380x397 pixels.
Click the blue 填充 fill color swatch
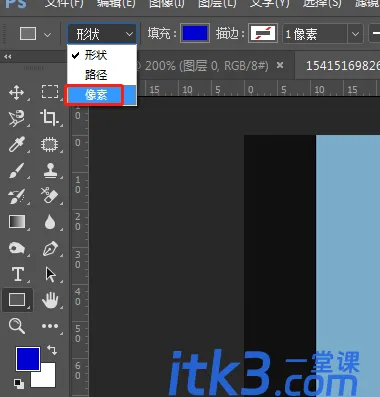click(x=195, y=34)
